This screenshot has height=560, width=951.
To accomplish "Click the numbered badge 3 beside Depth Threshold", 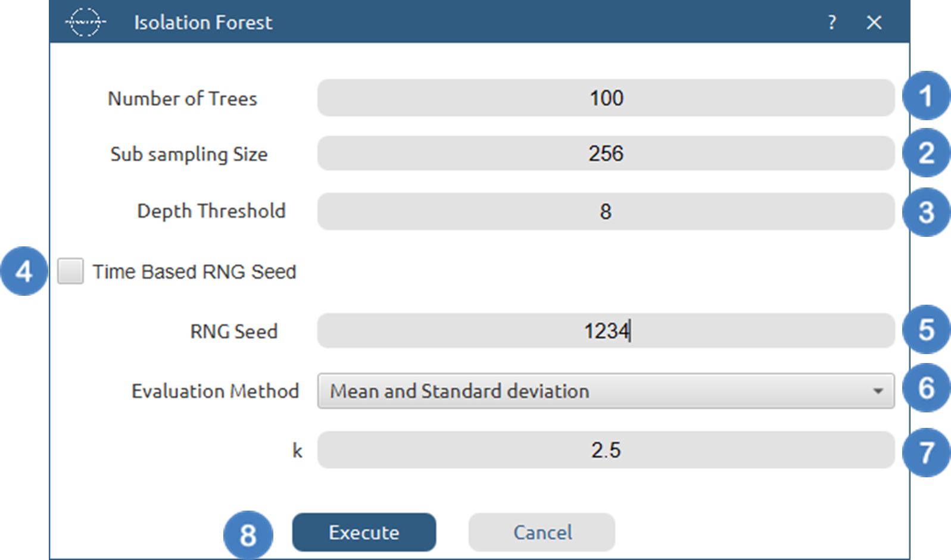I will (925, 211).
